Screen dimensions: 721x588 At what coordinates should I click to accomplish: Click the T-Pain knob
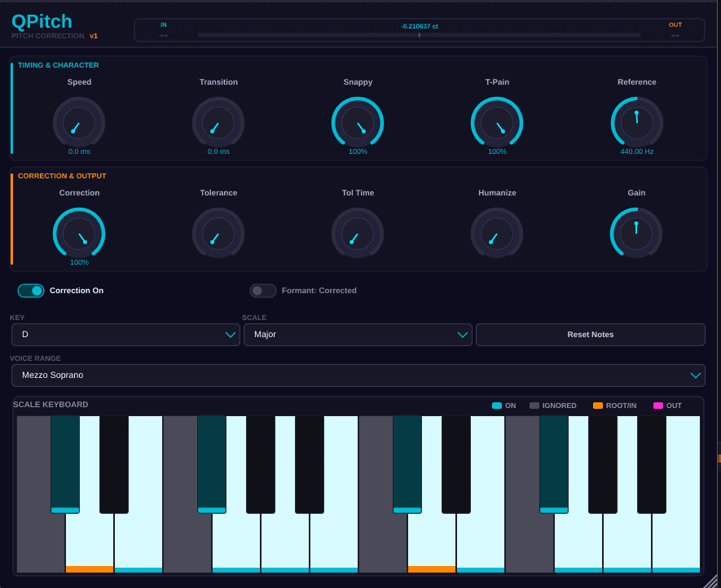pos(497,123)
